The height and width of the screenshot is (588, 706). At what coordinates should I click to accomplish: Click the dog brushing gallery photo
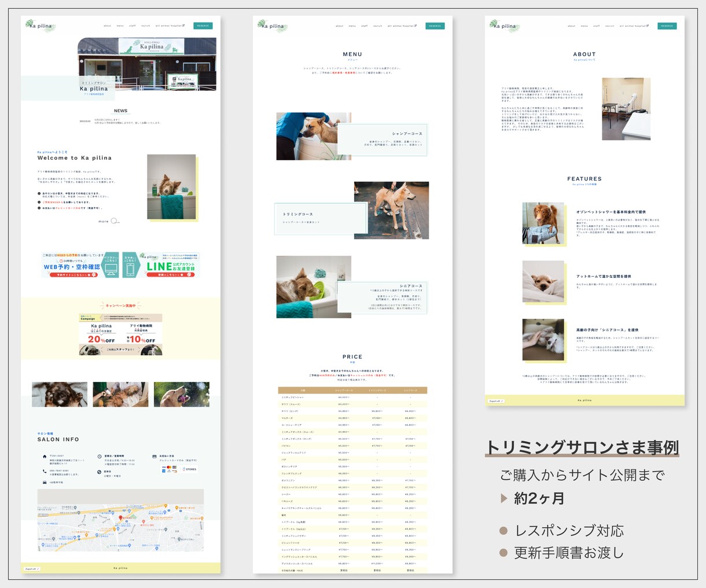(x=120, y=394)
